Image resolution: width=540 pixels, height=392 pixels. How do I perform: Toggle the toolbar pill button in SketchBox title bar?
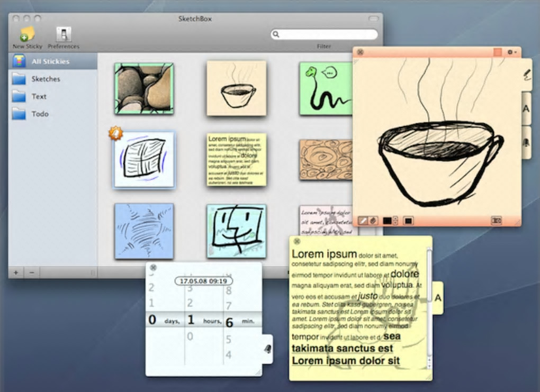(x=373, y=19)
